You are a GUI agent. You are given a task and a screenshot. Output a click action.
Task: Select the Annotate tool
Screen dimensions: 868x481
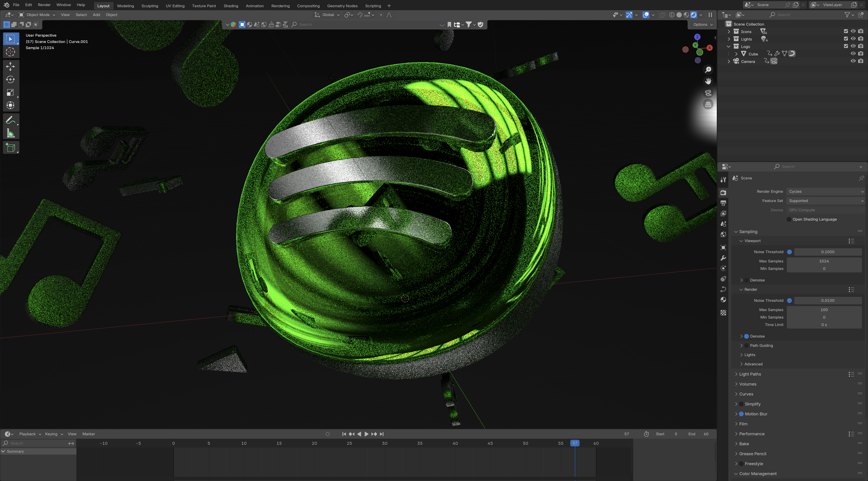pos(10,120)
